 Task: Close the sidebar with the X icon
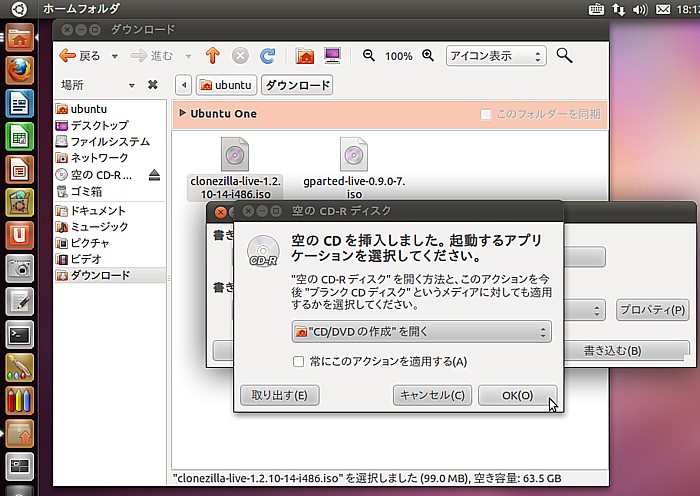[x=153, y=84]
